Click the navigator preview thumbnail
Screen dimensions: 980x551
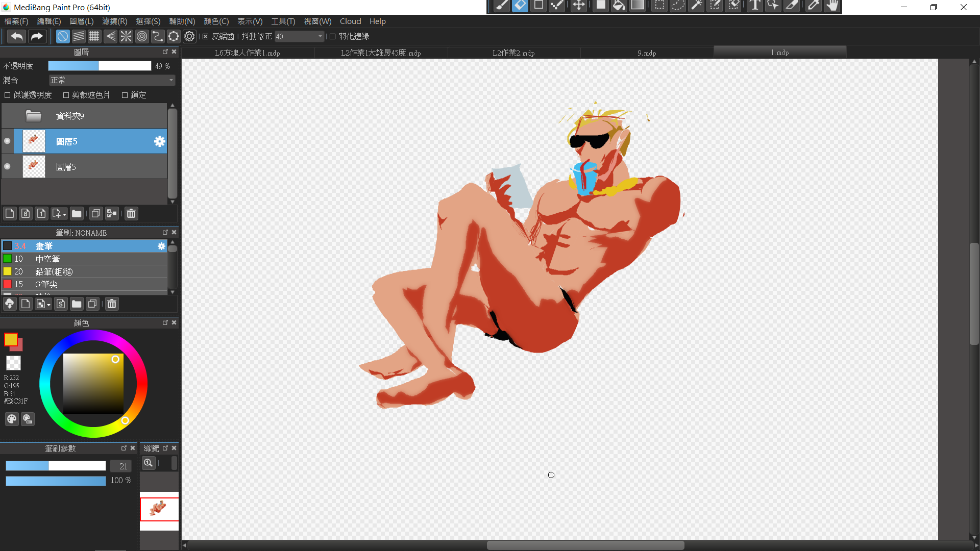[159, 509]
